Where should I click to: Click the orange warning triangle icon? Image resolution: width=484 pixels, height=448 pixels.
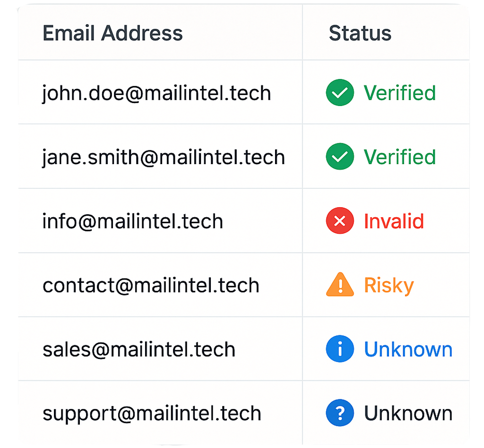click(340, 285)
